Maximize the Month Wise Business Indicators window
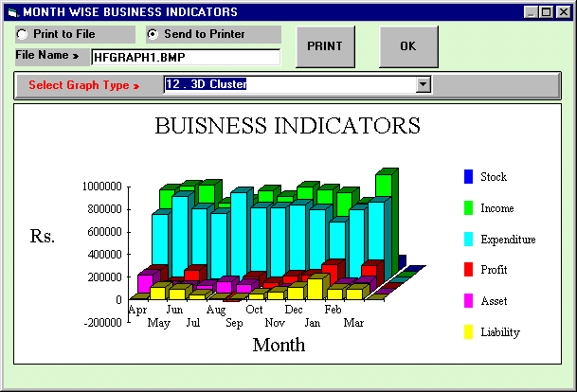 click(x=546, y=12)
